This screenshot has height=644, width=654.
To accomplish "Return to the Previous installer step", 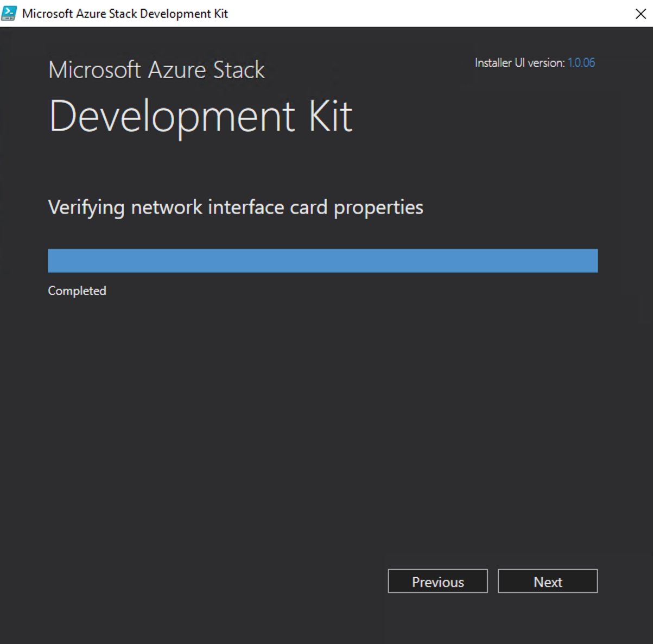I will click(x=437, y=582).
